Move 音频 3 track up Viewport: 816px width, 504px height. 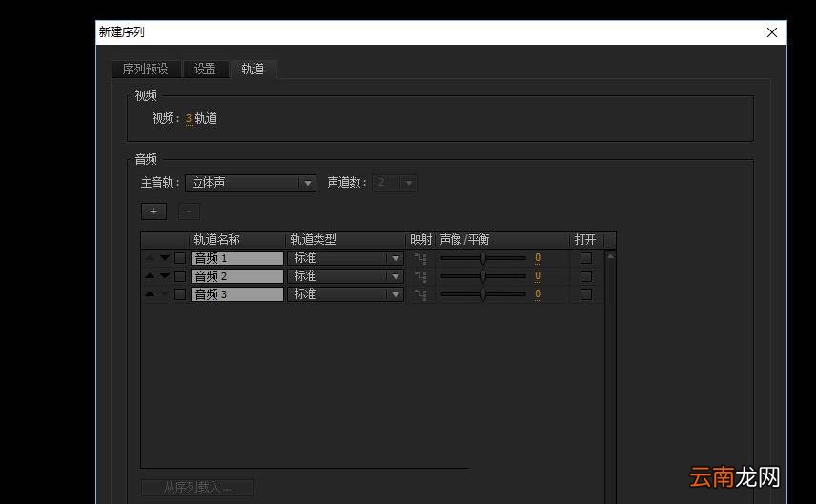point(150,293)
